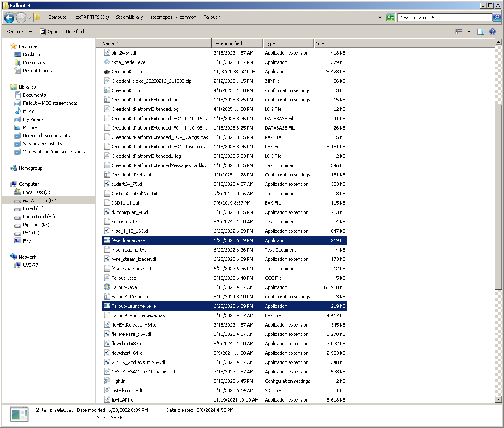Open dropdown arrow after steamapps breadcrumb

[x=176, y=17]
